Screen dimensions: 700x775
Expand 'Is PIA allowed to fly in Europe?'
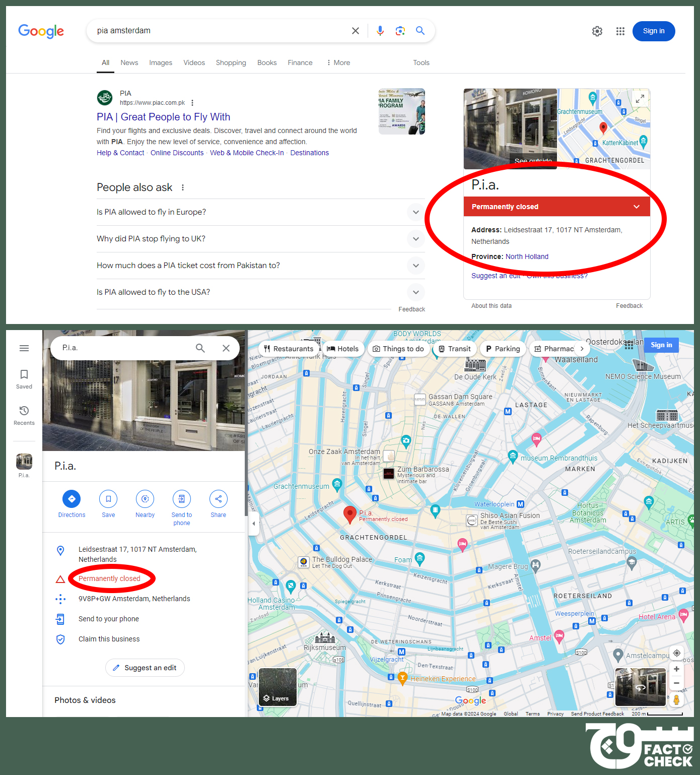415,212
